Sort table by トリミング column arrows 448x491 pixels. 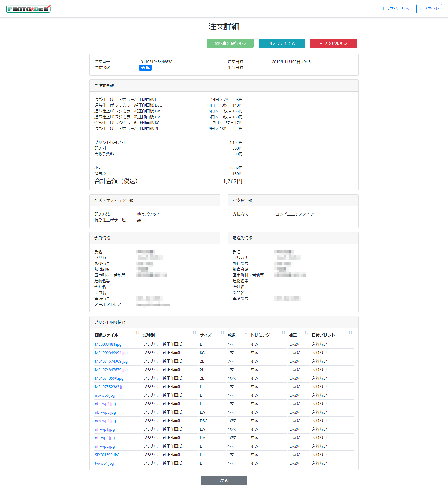pyautogui.click(x=283, y=333)
